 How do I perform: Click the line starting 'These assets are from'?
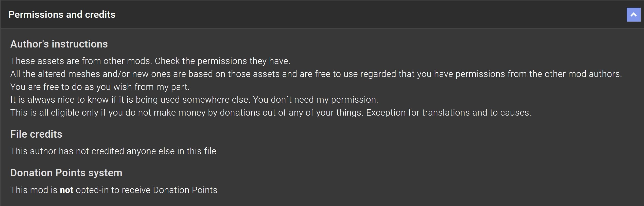pos(150,61)
